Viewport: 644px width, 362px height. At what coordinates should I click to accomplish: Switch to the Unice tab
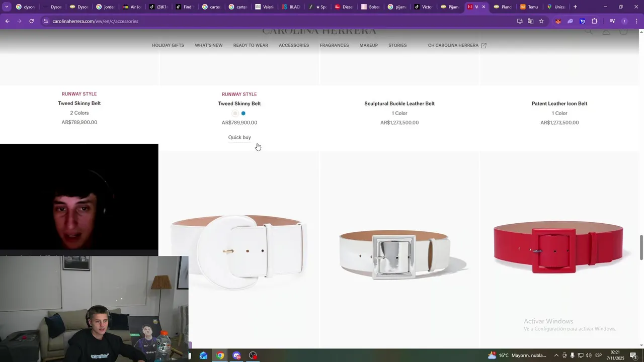click(x=556, y=7)
